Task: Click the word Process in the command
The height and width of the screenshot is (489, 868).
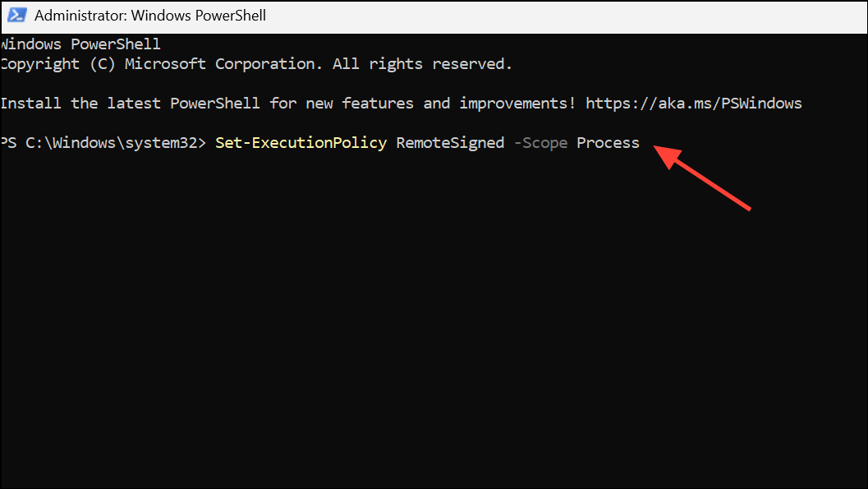Action: pos(608,142)
